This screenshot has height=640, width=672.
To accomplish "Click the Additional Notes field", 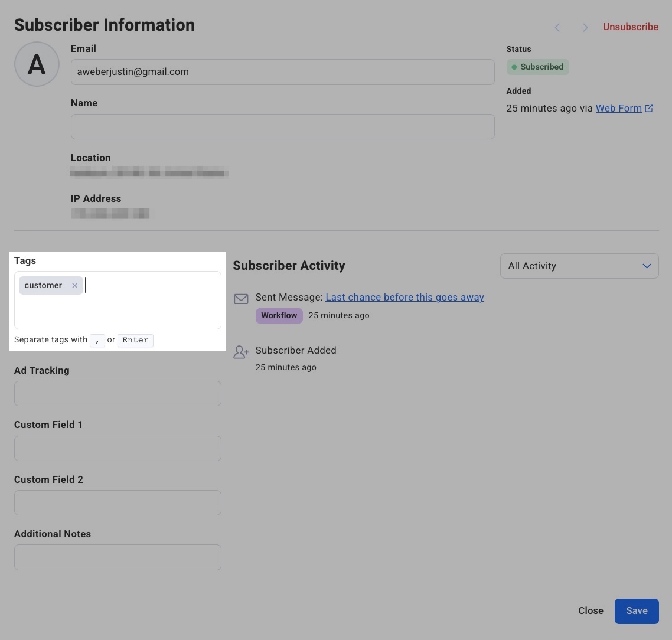I will pos(118,557).
